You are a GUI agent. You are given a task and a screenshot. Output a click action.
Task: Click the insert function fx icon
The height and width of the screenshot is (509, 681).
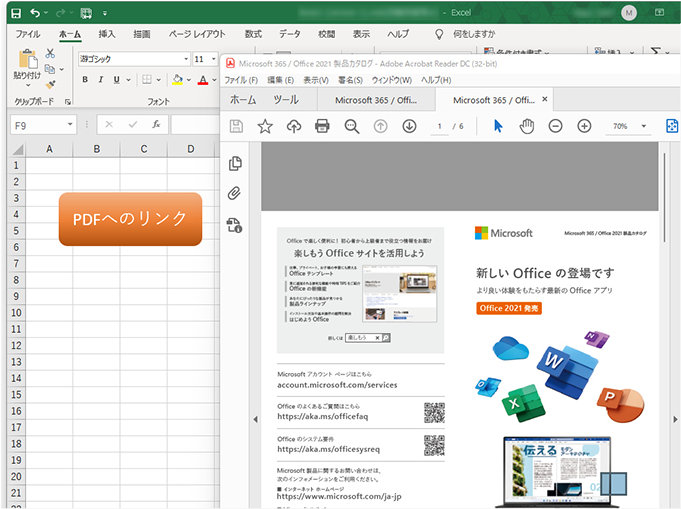156,125
